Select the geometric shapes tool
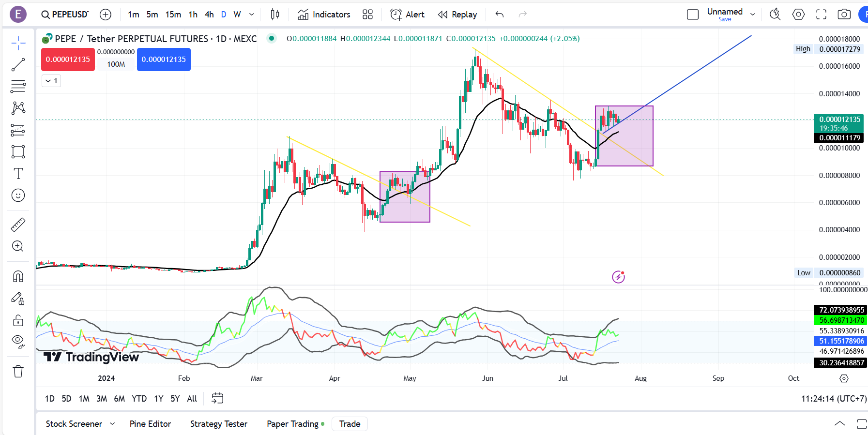 (18, 151)
